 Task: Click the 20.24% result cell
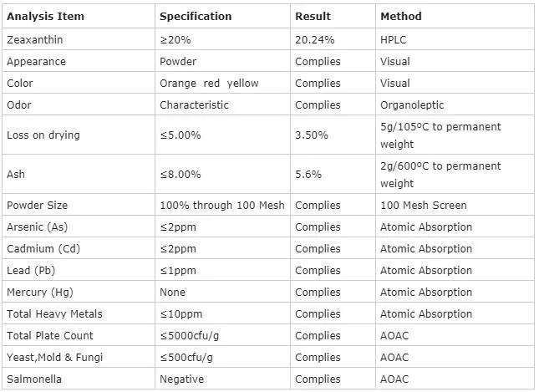pyautogui.click(x=313, y=39)
